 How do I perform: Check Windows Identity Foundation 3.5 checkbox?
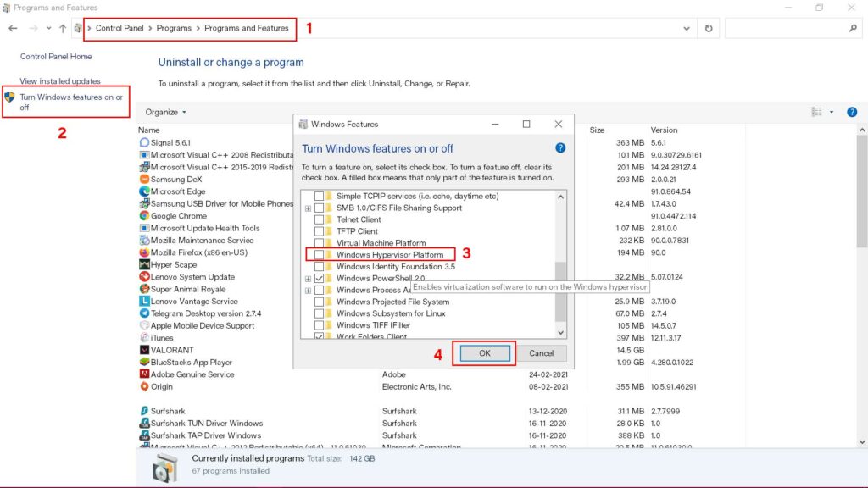coord(319,267)
